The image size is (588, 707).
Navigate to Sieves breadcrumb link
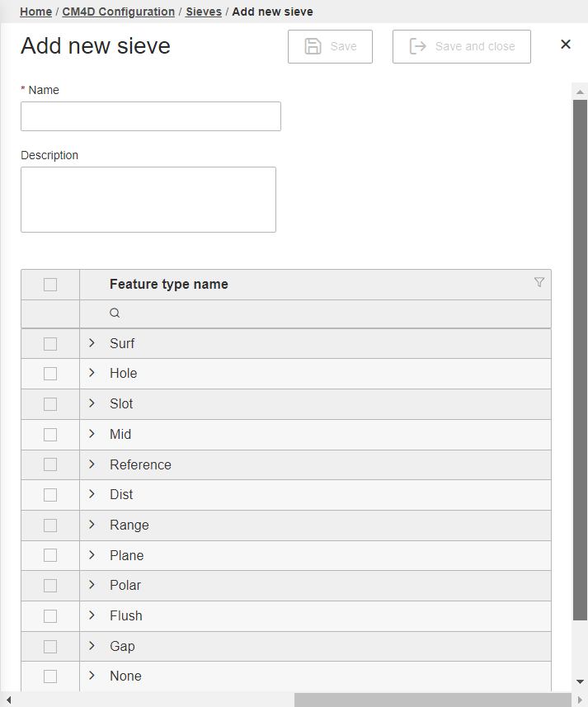tap(204, 12)
